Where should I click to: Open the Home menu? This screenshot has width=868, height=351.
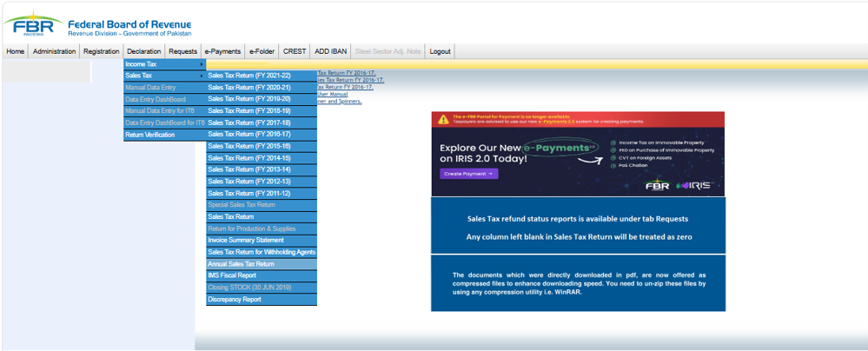point(16,51)
